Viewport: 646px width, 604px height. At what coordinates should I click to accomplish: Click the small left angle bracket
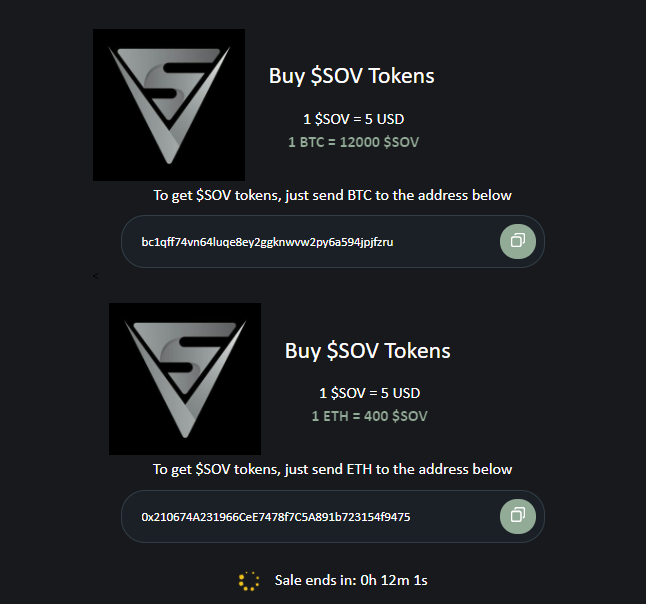click(x=96, y=276)
